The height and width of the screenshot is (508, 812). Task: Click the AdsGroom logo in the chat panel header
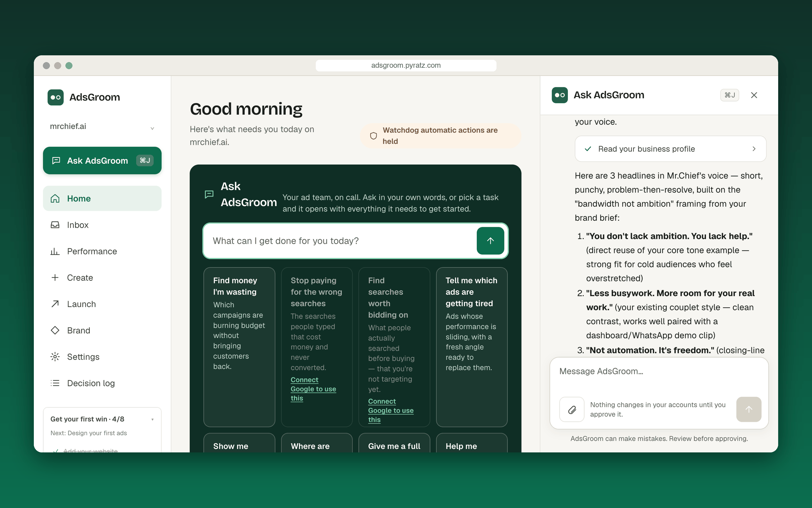(560, 95)
